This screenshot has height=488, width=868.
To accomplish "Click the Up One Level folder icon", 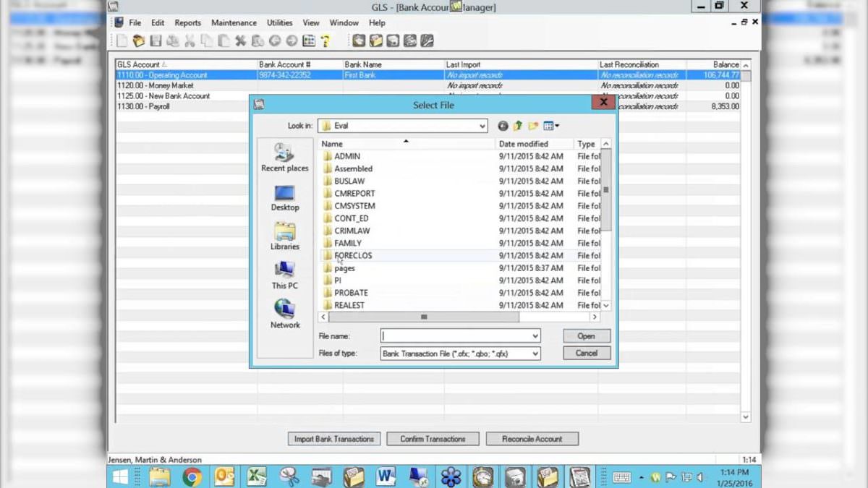I will (x=518, y=126).
